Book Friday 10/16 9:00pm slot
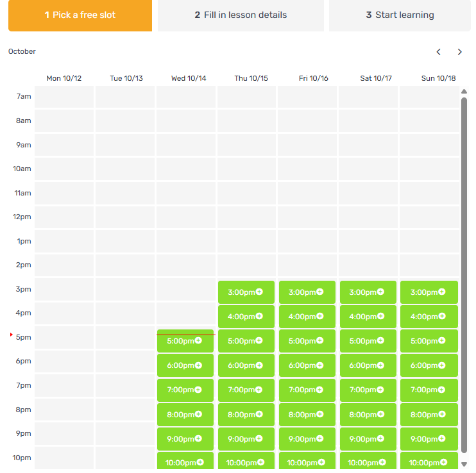The width and height of the screenshot is (476, 473). click(x=307, y=439)
